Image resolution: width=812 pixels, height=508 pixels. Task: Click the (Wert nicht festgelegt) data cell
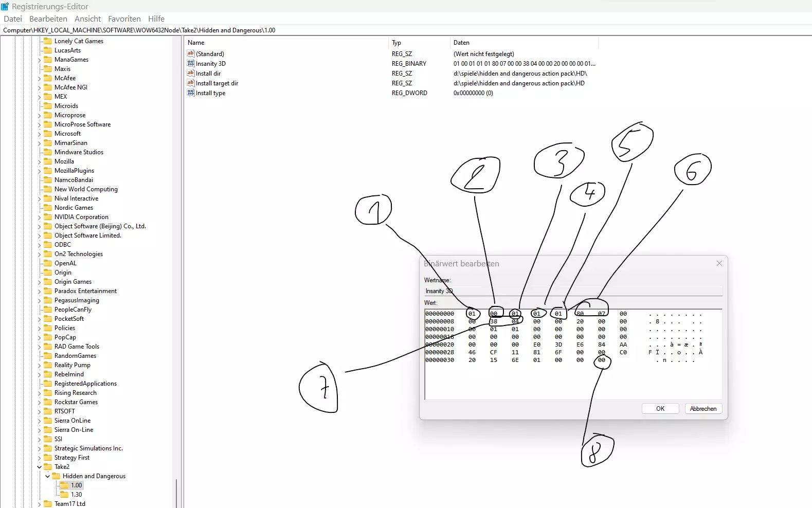pos(483,54)
